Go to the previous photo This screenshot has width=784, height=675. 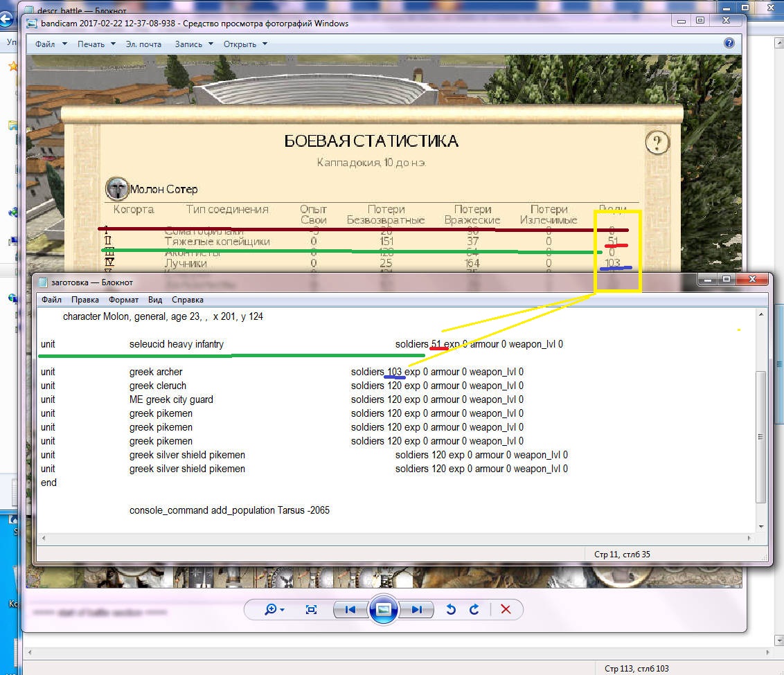coord(350,609)
